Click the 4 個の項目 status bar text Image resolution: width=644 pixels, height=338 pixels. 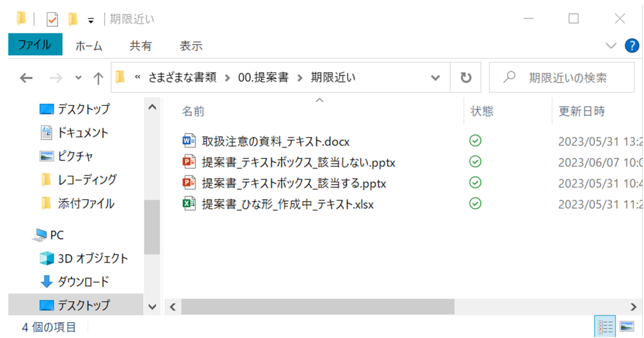(x=49, y=327)
